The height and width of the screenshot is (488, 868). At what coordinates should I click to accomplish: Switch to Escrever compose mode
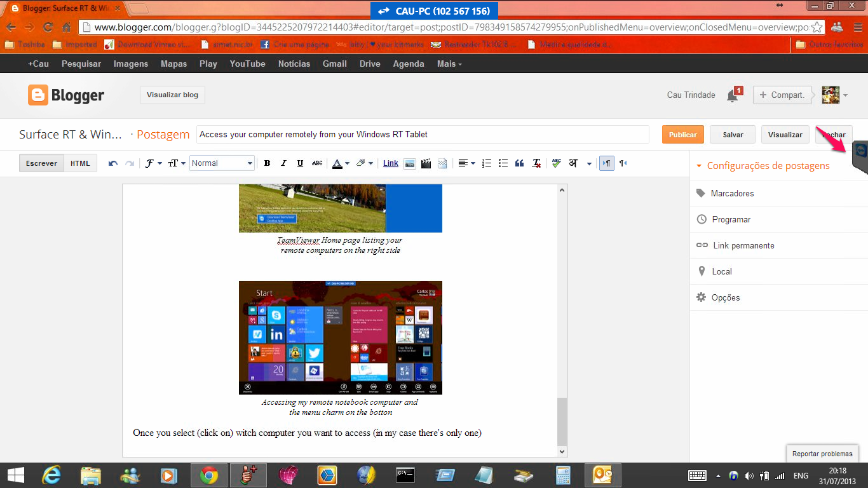coord(41,163)
